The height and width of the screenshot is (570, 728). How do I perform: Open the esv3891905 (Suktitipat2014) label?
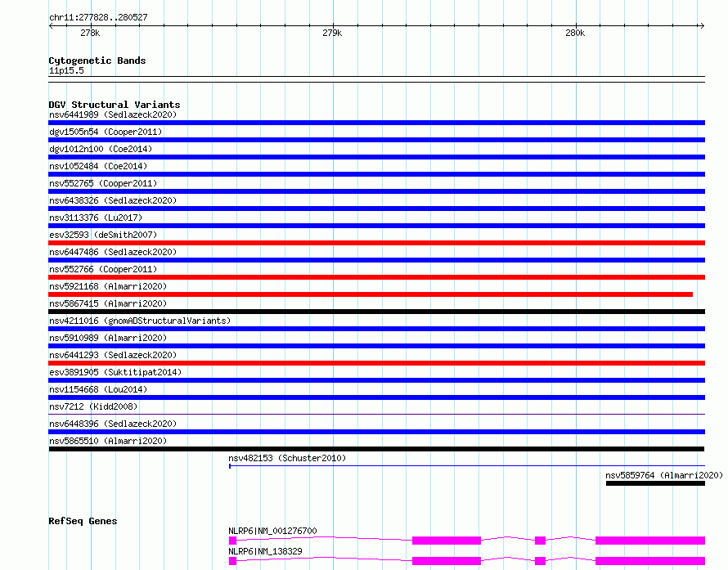[115, 372]
